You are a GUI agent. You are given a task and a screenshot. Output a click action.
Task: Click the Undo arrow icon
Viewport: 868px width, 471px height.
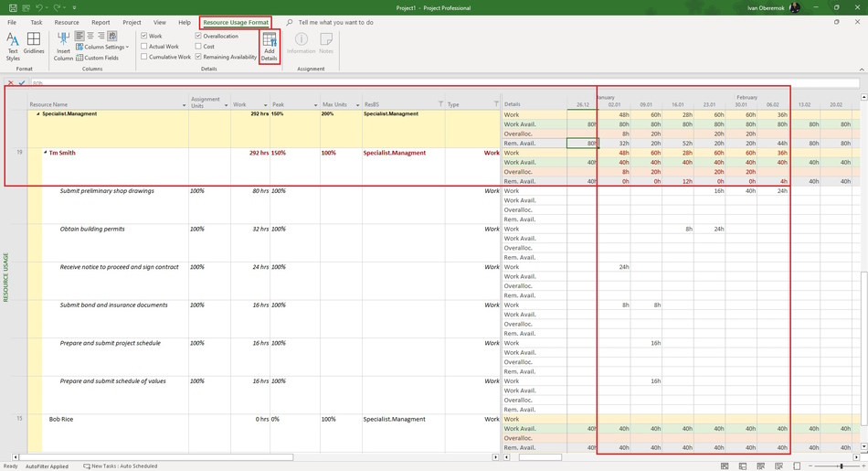[38, 7]
